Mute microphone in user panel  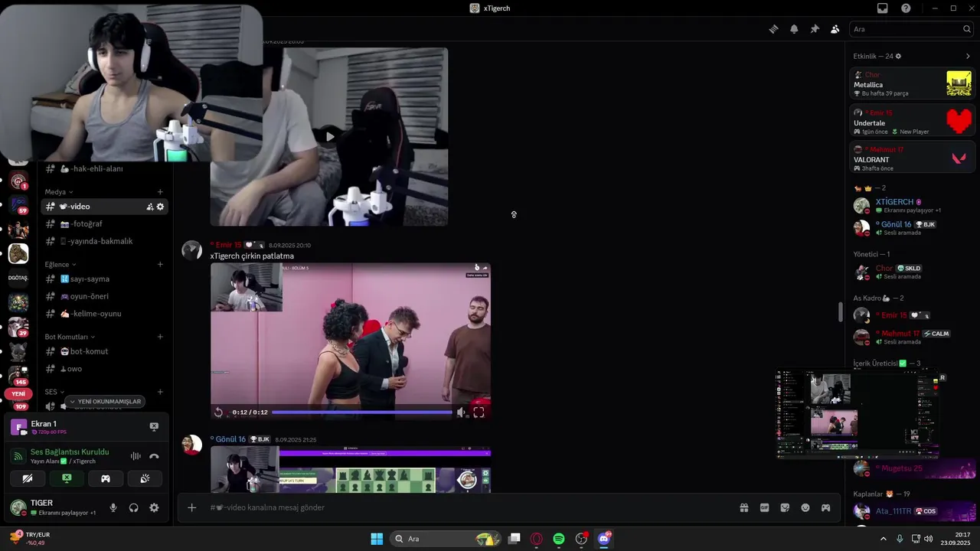click(113, 507)
